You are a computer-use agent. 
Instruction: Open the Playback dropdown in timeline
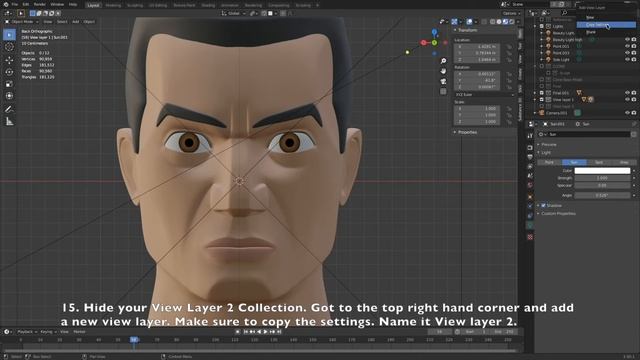[x=26, y=332]
